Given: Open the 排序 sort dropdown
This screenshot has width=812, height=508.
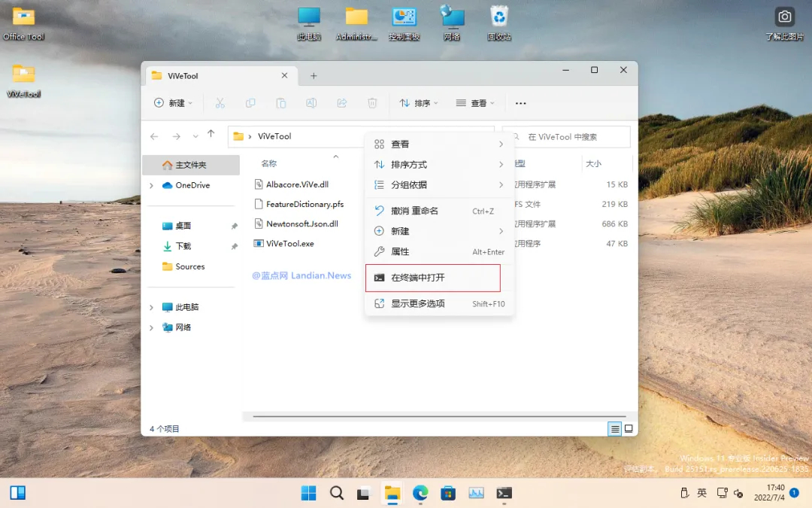Looking at the screenshot, I should click(418, 103).
